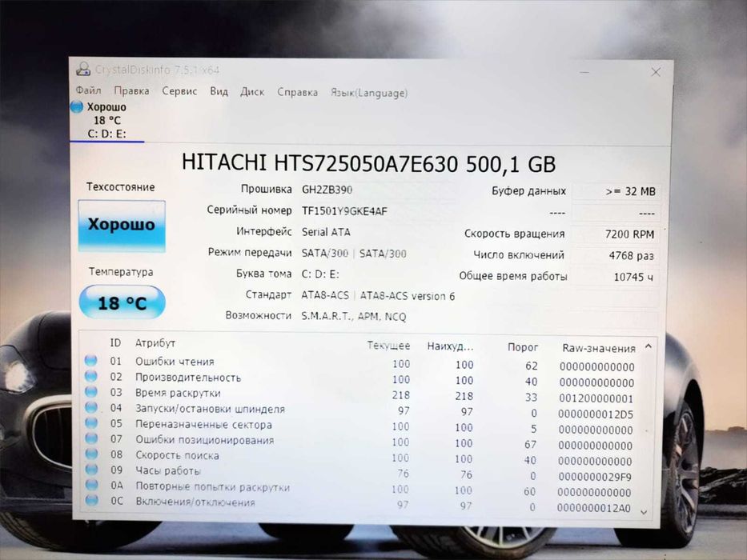Screen dimensions: 747x560
Task: Click the ID column header
Action: pos(115,343)
